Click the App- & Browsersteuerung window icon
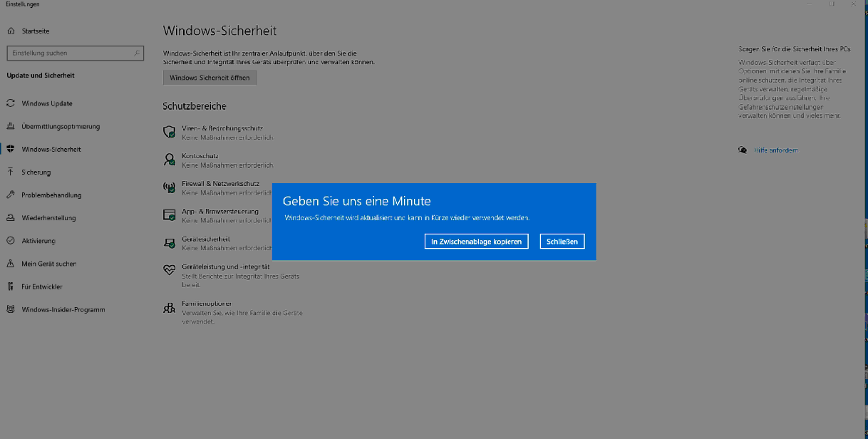Viewport: 868px width, 439px height. (170, 215)
